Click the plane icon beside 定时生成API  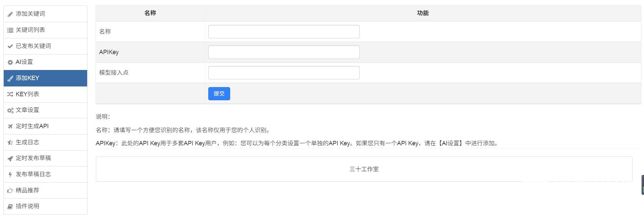pyautogui.click(x=10, y=126)
